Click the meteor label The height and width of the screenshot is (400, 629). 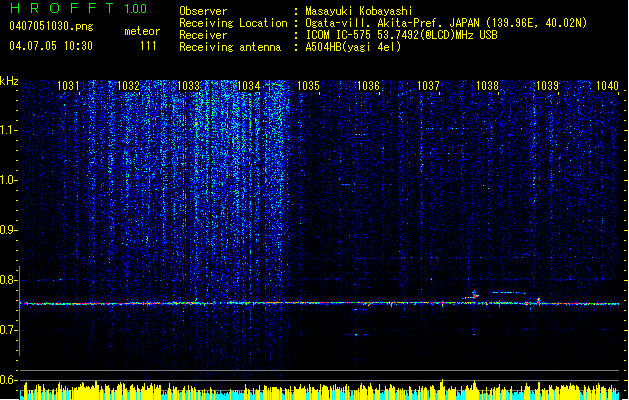click(x=142, y=31)
